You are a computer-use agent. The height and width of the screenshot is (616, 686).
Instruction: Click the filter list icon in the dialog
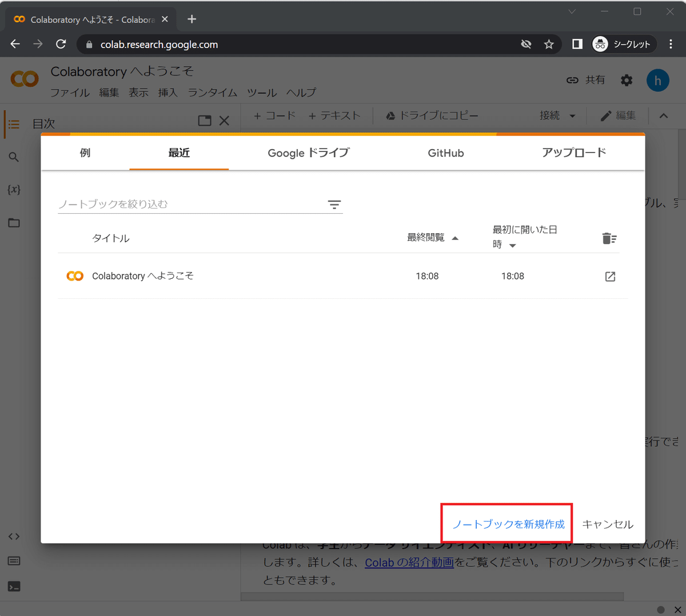click(x=334, y=205)
